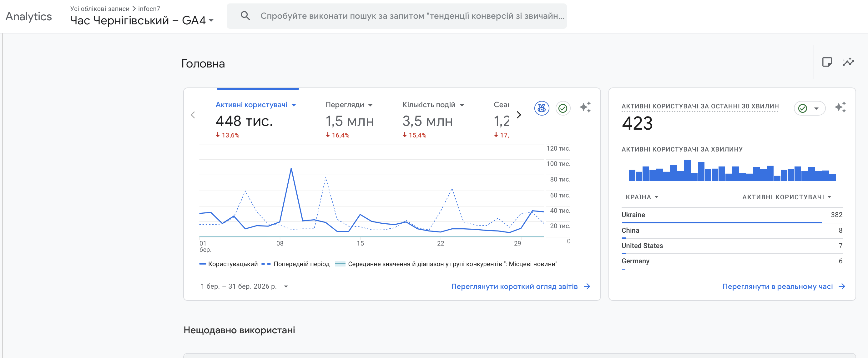Collapse metrics carousel with the left chevron
868x358 pixels.
(193, 115)
